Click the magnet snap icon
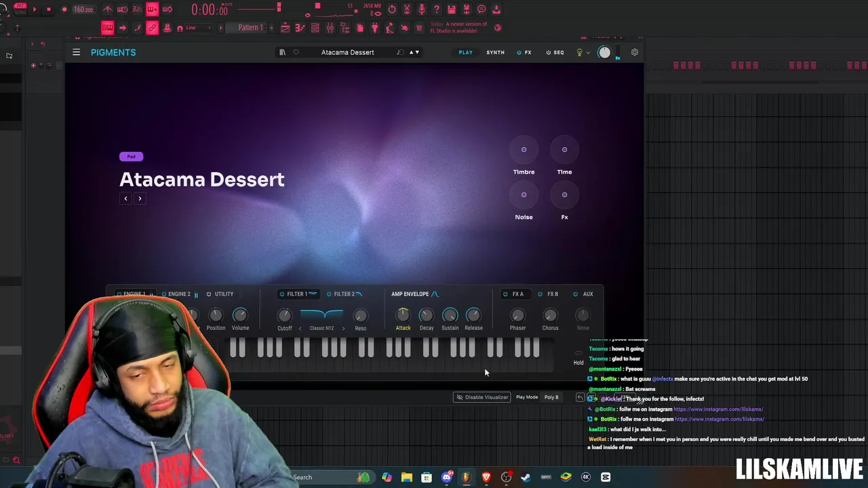 coord(180,28)
